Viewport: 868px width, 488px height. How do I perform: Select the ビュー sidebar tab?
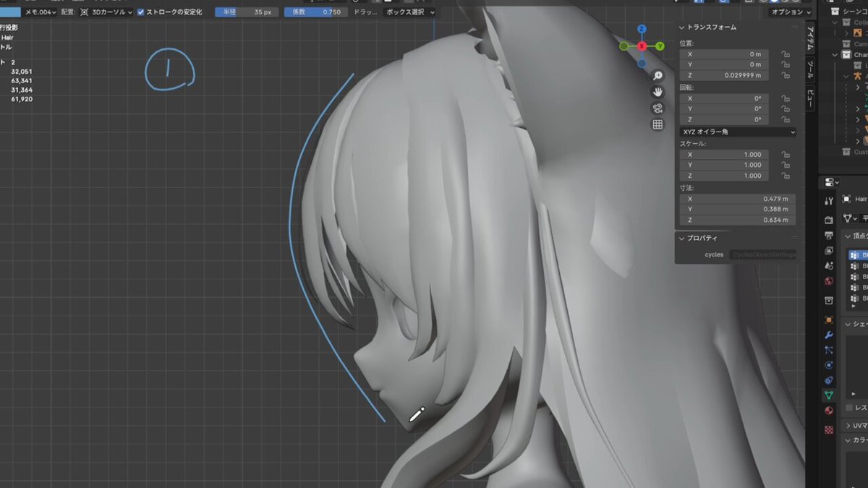[x=810, y=99]
